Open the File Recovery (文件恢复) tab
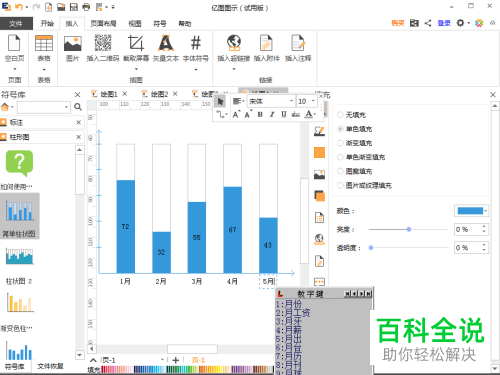Screen dimensions: 500x375 [x=50, y=366]
